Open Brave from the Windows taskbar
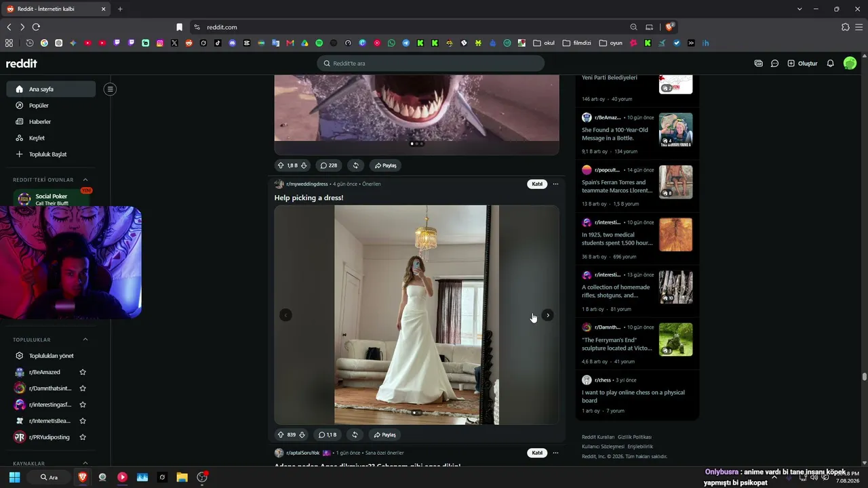 83,477
